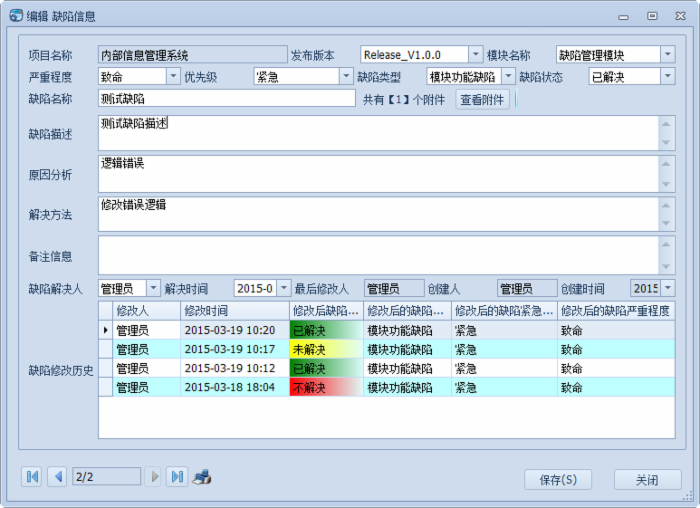Viewport: 700px width, 508px height.
Task: Minimize the 编辑 缺陷信息 window
Action: point(624,15)
